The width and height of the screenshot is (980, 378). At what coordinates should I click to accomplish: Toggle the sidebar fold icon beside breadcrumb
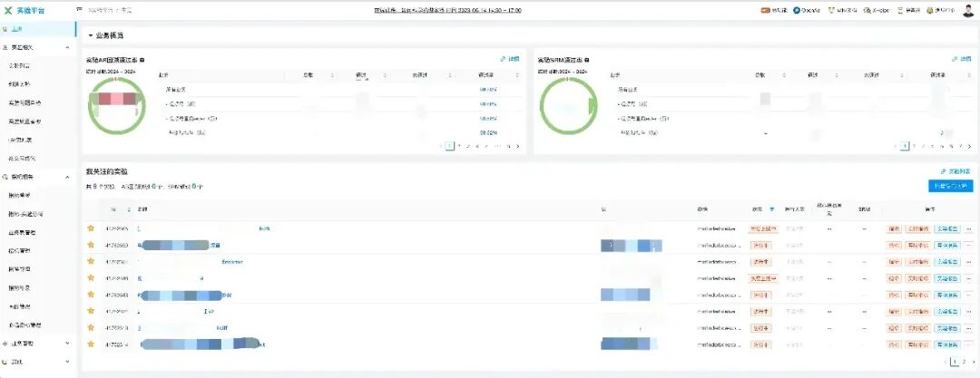coord(80,10)
